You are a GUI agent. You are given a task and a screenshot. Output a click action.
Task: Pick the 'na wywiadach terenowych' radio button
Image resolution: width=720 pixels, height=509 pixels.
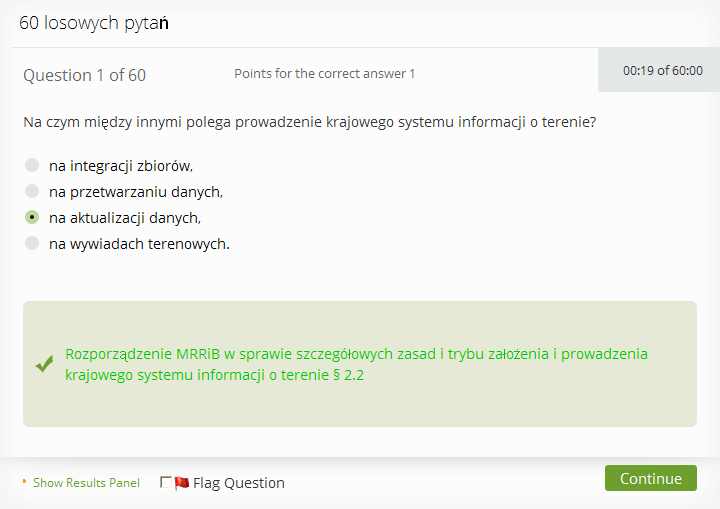(32, 243)
